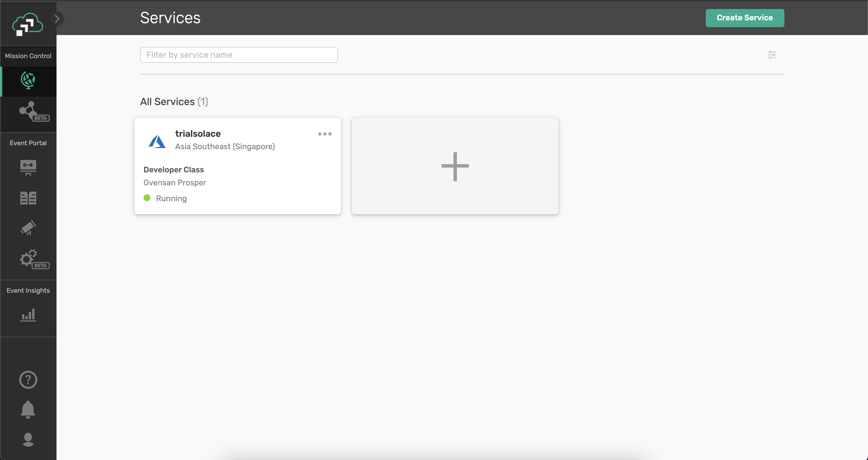
Task: Expand the sidebar with chevron arrow
Action: coord(57,19)
